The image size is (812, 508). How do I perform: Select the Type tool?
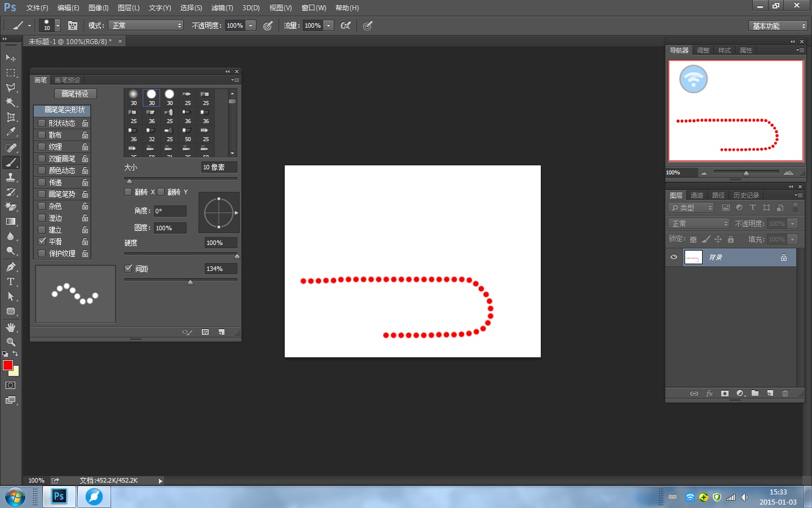(x=11, y=282)
